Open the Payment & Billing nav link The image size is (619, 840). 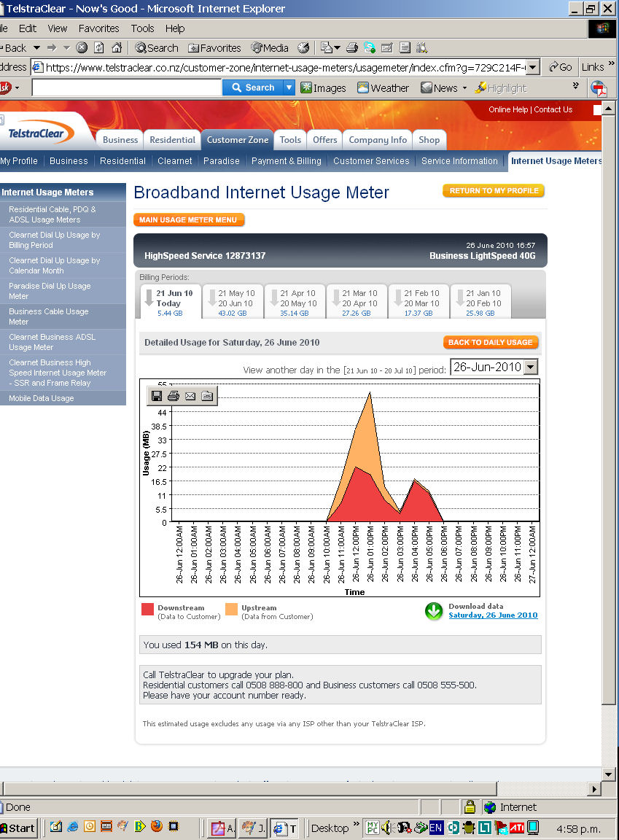[287, 160]
